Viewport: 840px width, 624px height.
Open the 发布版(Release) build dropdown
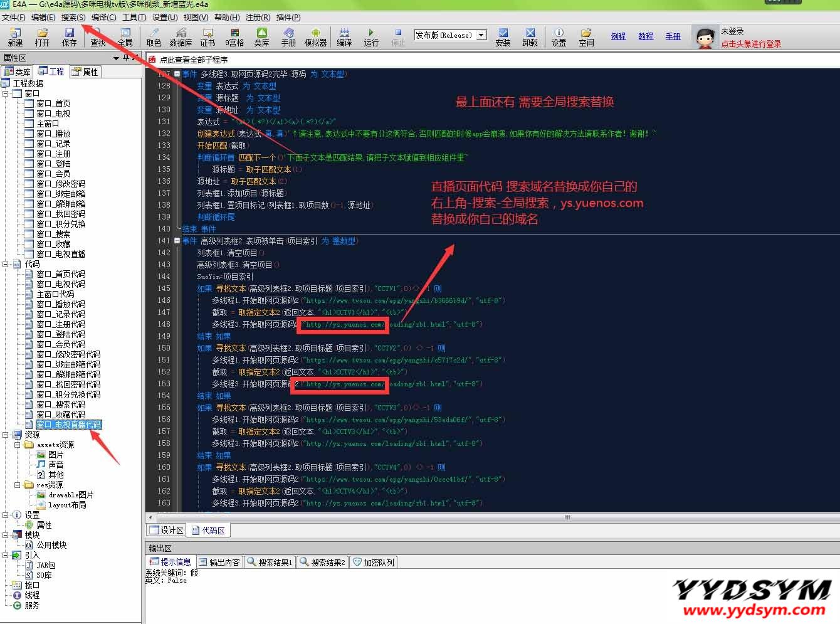click(481, 35)
